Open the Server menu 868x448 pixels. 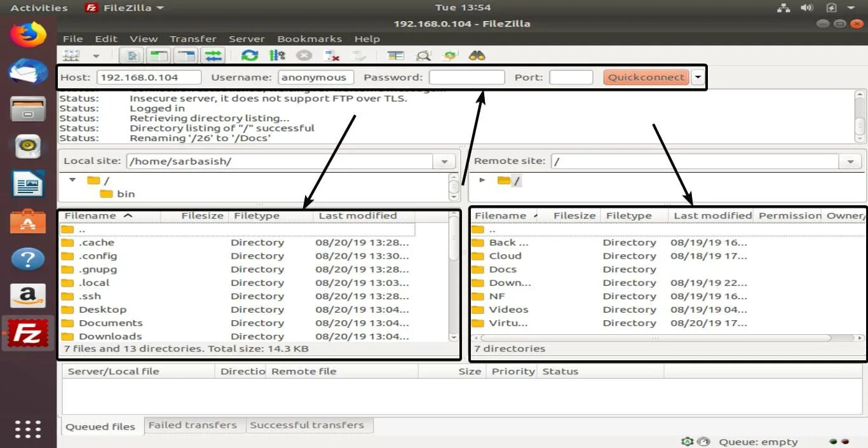click(x=247, y=39)
